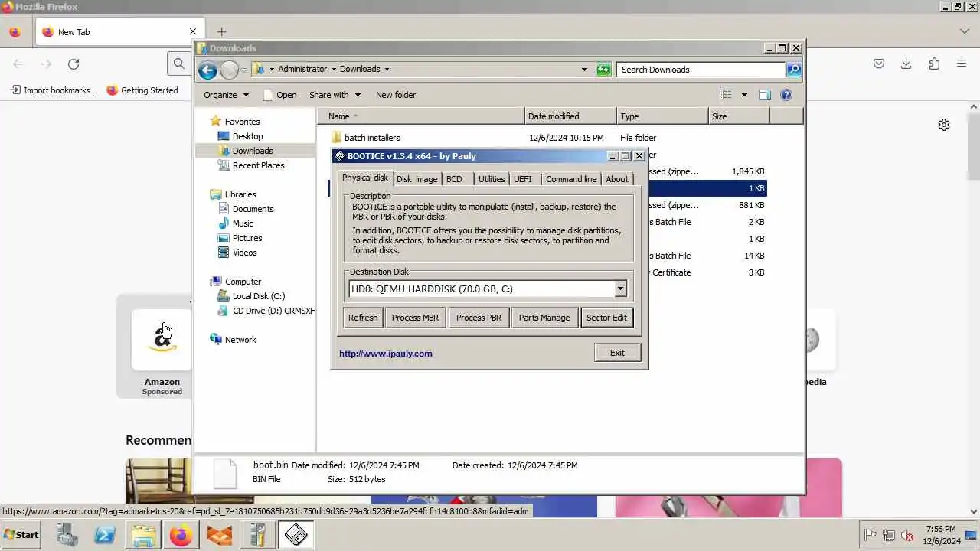Open the BCD tab
980x551 pixels.
pyautogui.click(x=455, y=179)
